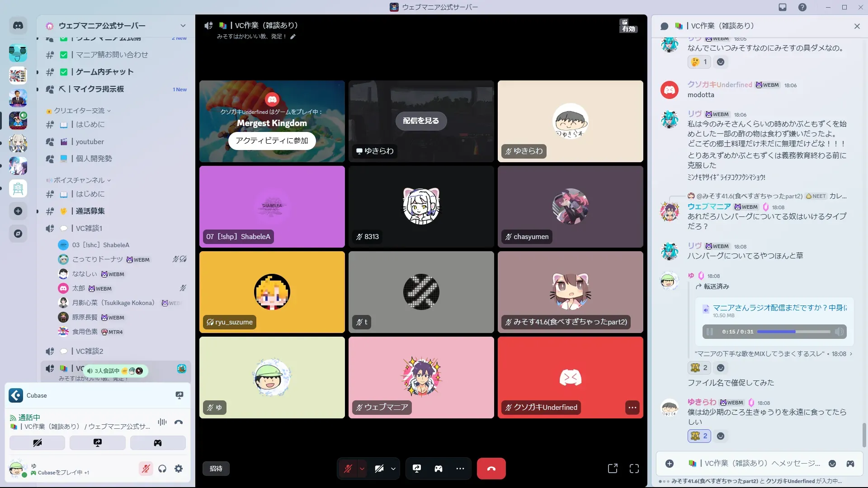This screenshot has width=868, height=488.
Task: Select the ゲーム内チャット channel
Action: tap(104, 72)
